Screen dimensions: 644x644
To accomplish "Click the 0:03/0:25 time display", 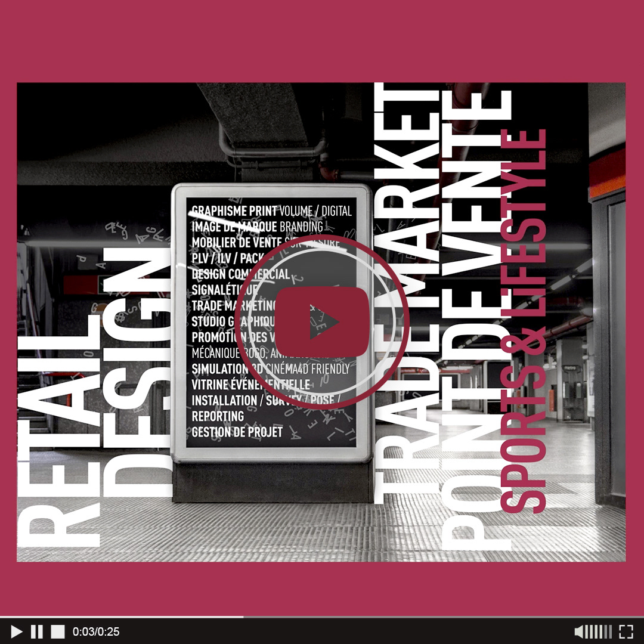I will point(96,631).
